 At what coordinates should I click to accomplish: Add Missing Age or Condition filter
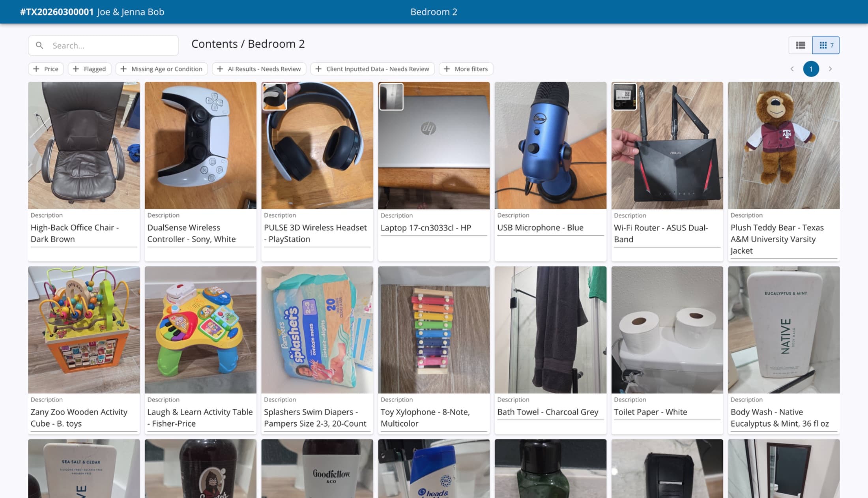pyautogui.click(x=161, y=69)
